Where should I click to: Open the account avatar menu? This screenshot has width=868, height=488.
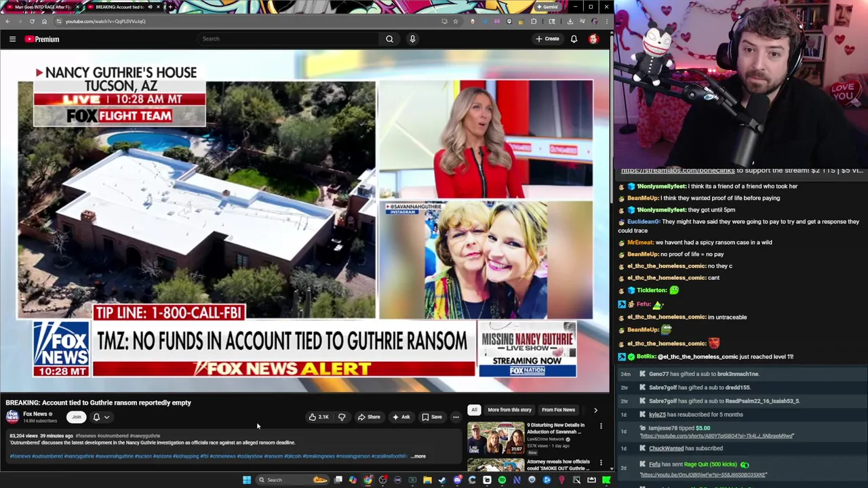coord(593,39)
